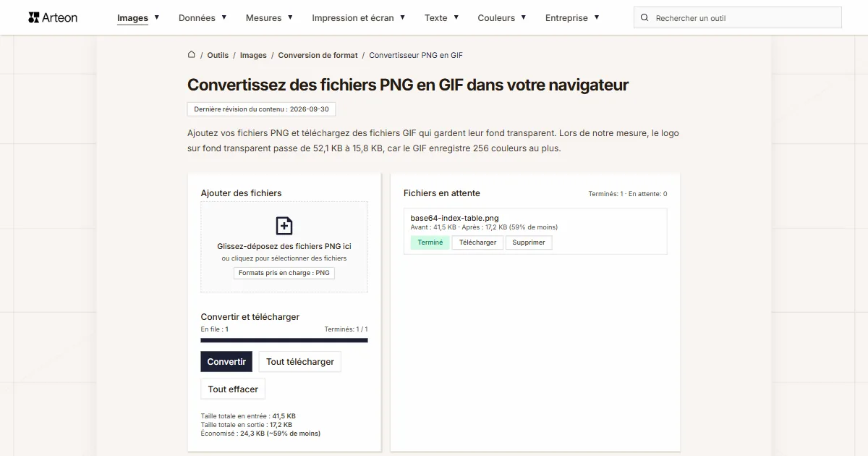Image resolution: width=868 pixels, height=456 pixels.
Task: Open the Images menu
Action: pyautogui.click(x=138, y=17)
